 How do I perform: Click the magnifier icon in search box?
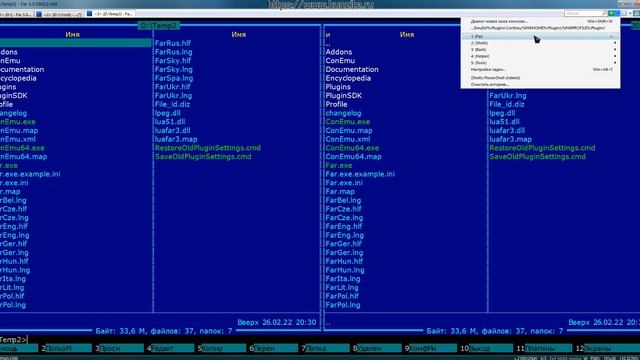tap(604, 13)
